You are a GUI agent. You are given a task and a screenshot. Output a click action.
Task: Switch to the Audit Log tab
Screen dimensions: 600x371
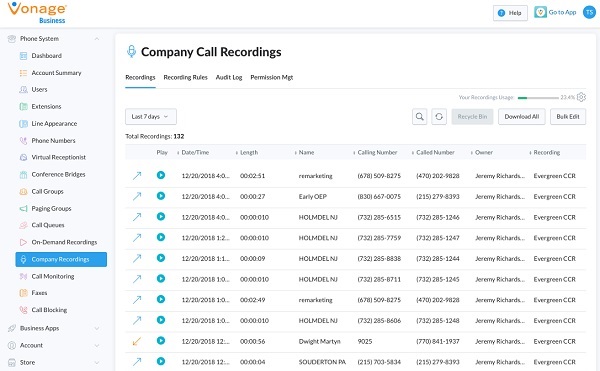[x=229, y=77]
